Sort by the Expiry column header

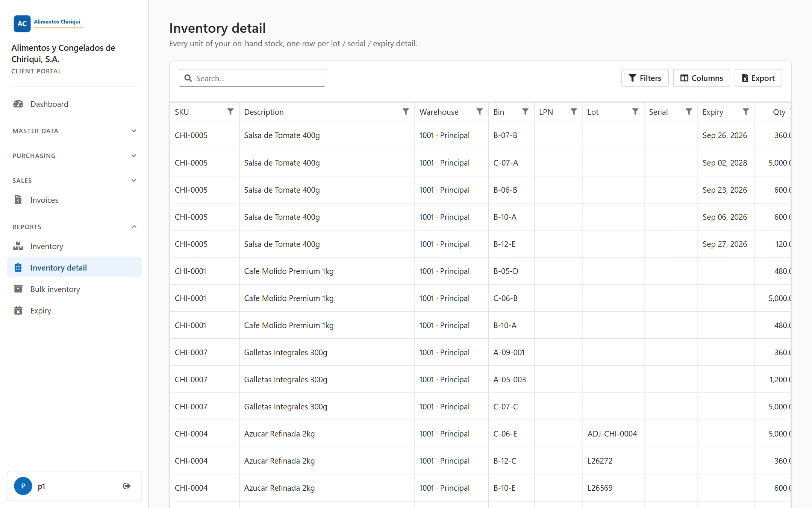pyautogui.click(x=713, y=112)
